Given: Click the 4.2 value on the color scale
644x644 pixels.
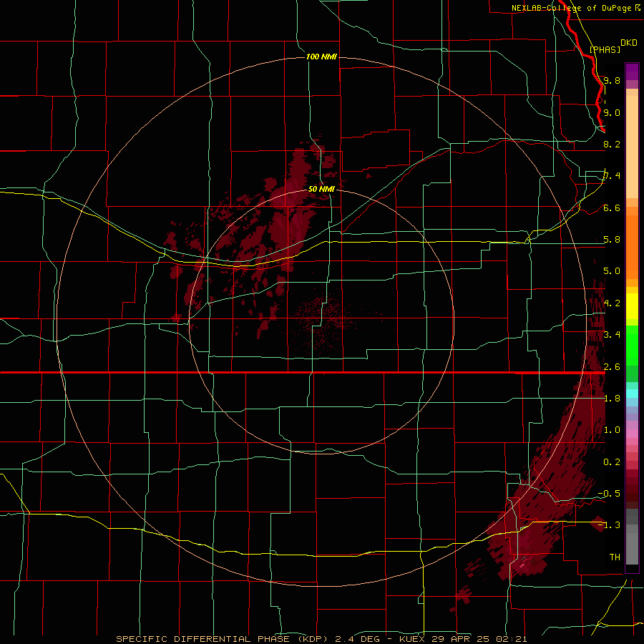Looking at the screenshot, I should point(612,303).
